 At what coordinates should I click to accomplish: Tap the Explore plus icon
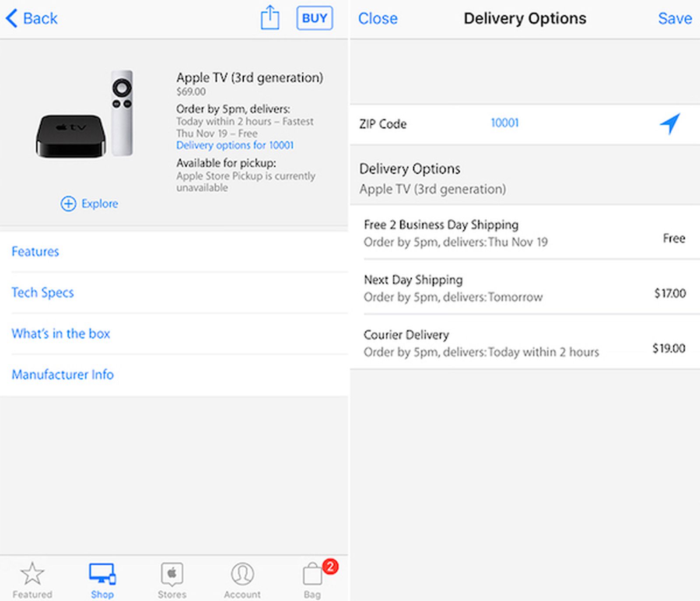click(x=68, y=204)
